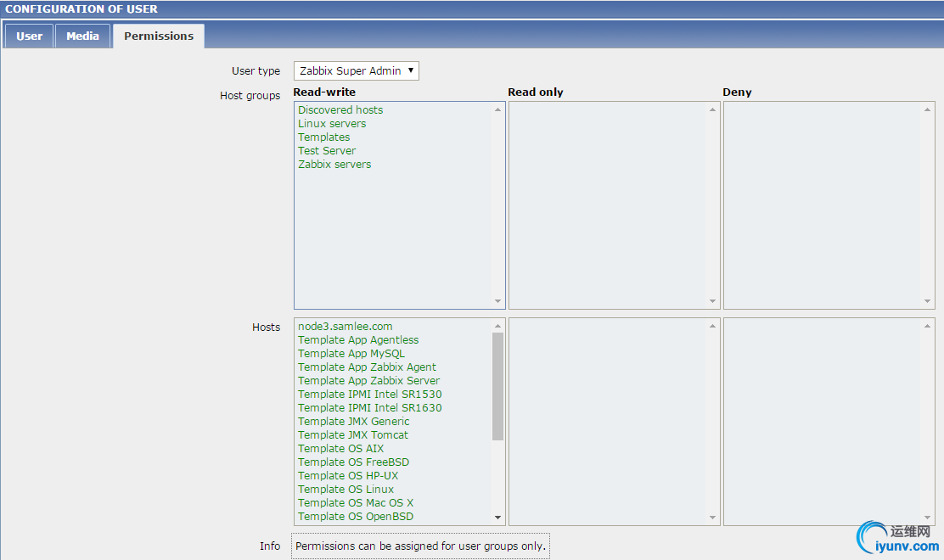Click the permissions Info message text
The width and height of the screenshot is (944, 560).
pos(420,546)
